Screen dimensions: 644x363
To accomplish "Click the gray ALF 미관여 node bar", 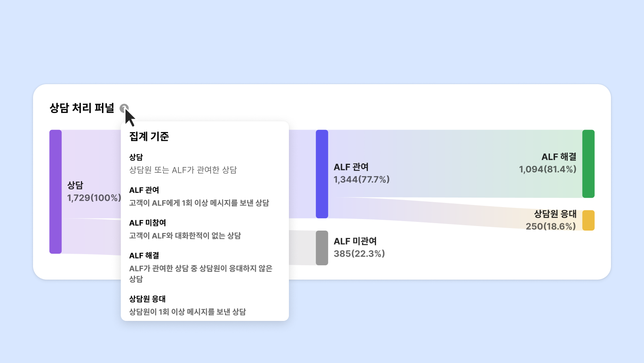I will (x=322, y=247).
